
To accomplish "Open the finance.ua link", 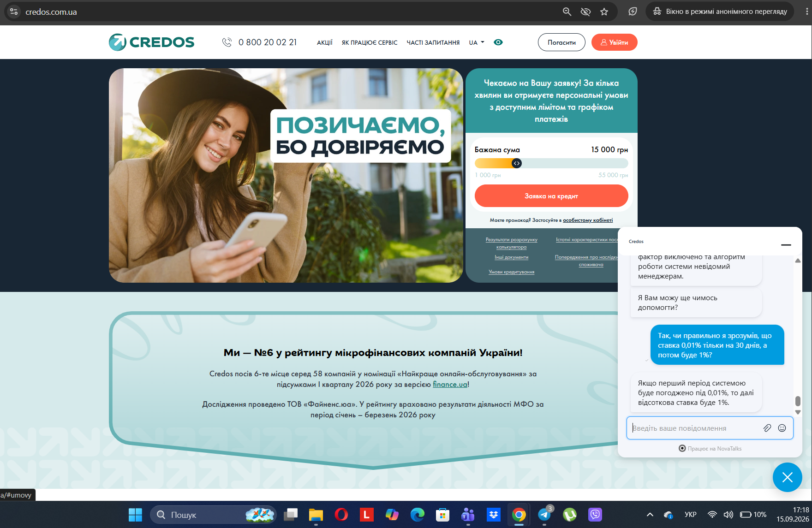I will click(450, 384).
